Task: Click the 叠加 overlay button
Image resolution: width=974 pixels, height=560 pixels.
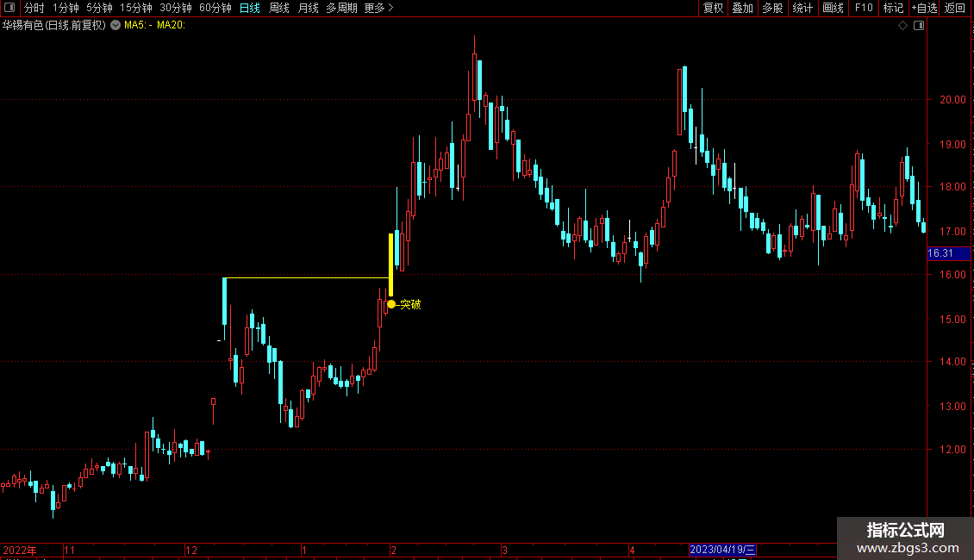Action: pos(742,8)
